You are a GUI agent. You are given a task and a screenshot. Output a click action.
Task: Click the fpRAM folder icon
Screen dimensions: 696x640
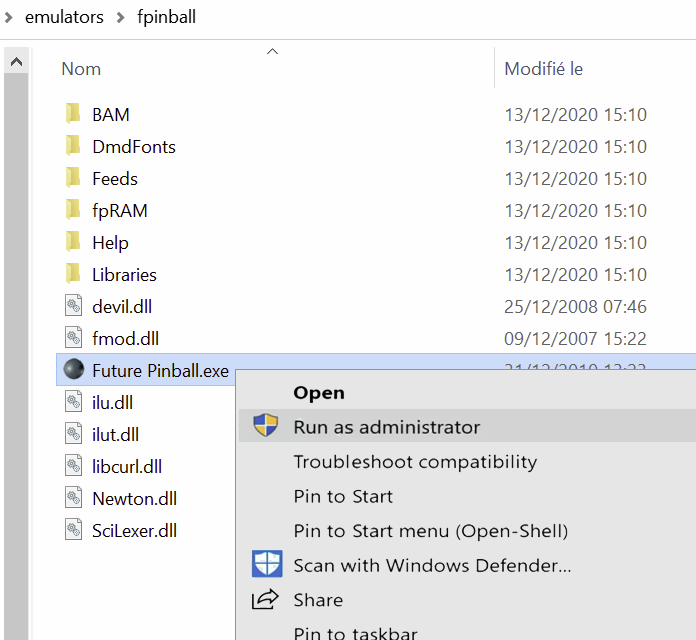pos(73,210)
